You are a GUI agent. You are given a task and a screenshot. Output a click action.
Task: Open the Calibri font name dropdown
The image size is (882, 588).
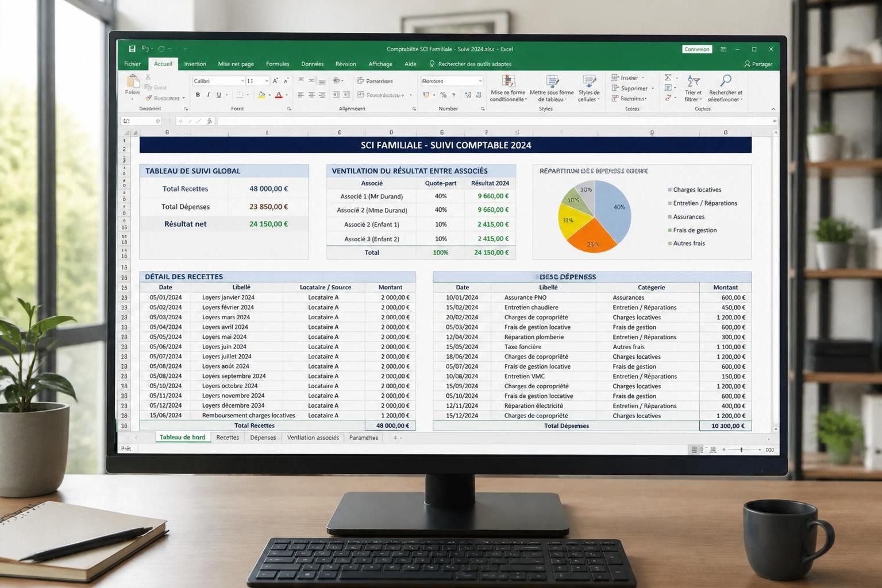(242, 81)
